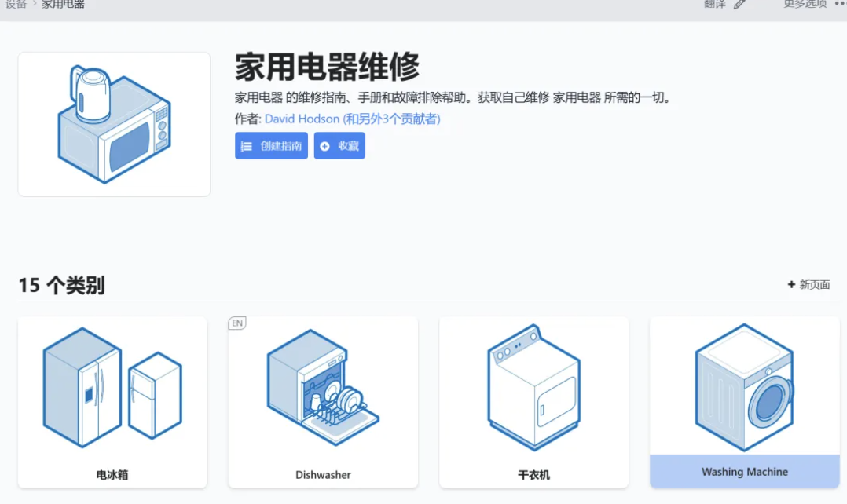Viewport: 847px width, 504px height.
Task: Open the highlighted Washing Machine card label
Action: (x=743, y=472)
